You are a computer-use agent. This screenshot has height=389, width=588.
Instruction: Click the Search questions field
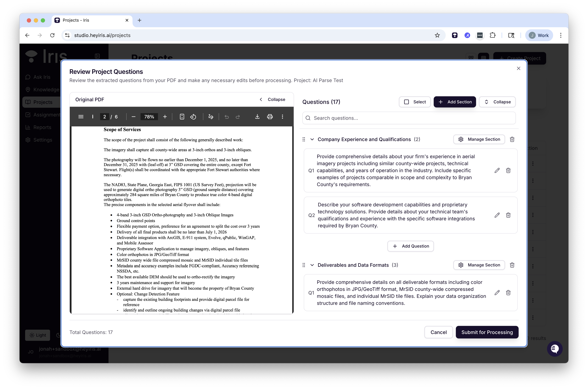click(409, 118)
